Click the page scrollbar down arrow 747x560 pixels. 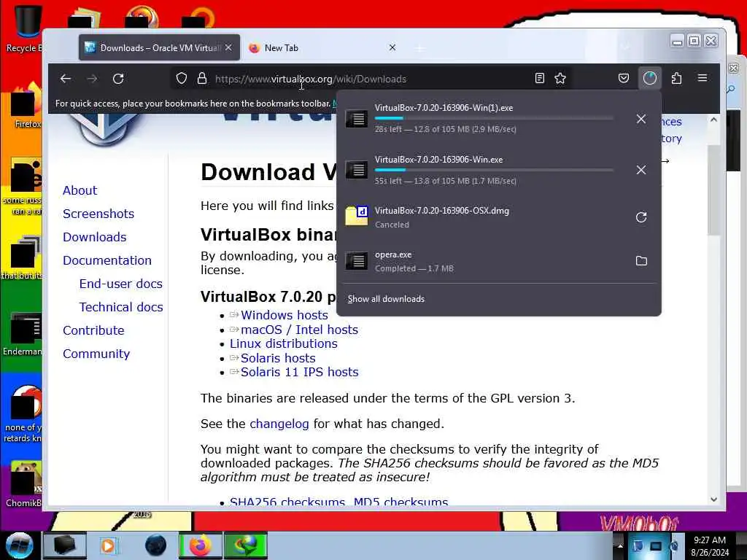[713, 499]
